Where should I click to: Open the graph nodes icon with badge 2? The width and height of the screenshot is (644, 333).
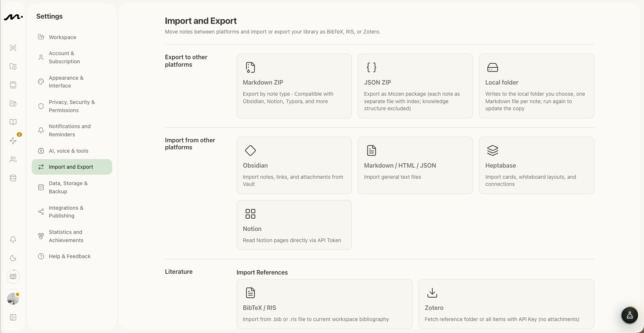13,141
